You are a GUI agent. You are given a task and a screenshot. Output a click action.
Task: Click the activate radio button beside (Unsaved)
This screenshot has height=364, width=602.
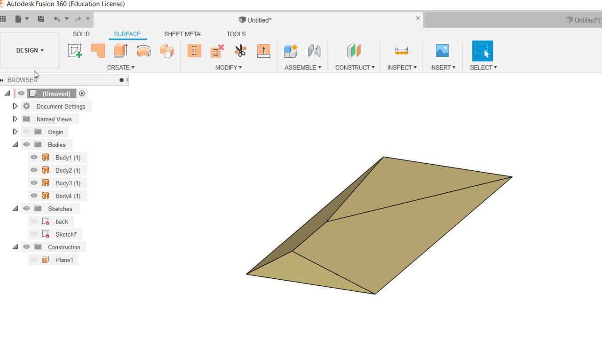pyautogui.click(x=82, y=94)
